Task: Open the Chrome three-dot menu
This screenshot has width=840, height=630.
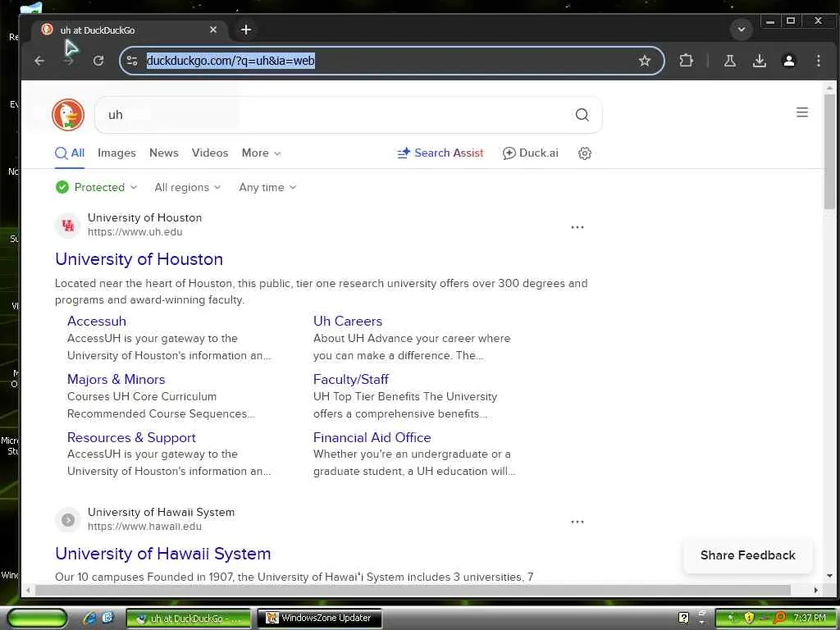Action: tap(818, 61)
